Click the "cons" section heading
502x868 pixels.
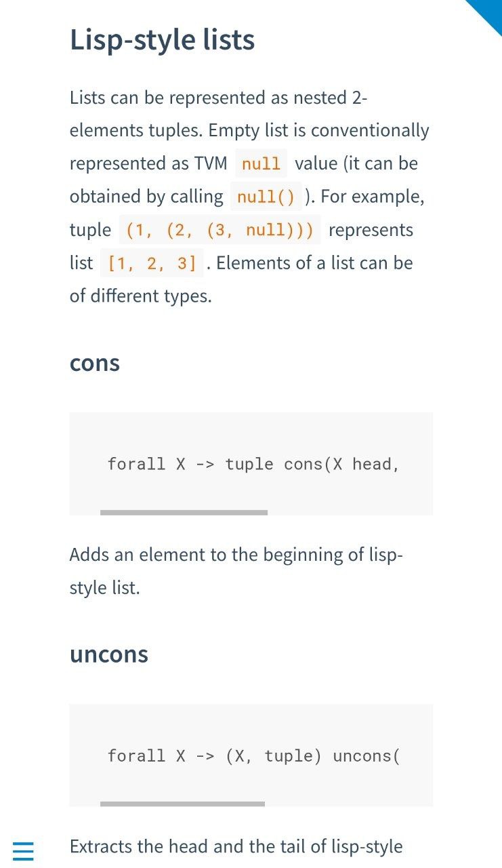[x=95, y=363]
